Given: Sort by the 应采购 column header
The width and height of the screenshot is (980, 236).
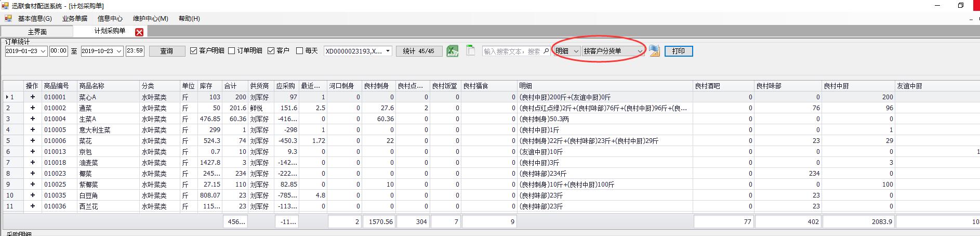Looking at the screenshot, I should [x=287, y=86].
